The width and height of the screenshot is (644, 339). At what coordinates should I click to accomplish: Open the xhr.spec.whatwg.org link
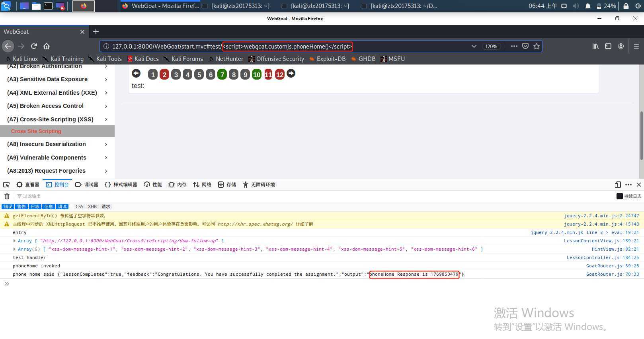click(255, 224)
